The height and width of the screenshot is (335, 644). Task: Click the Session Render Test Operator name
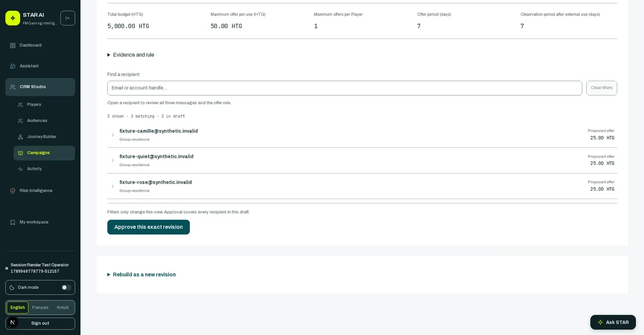coord(40,265)
